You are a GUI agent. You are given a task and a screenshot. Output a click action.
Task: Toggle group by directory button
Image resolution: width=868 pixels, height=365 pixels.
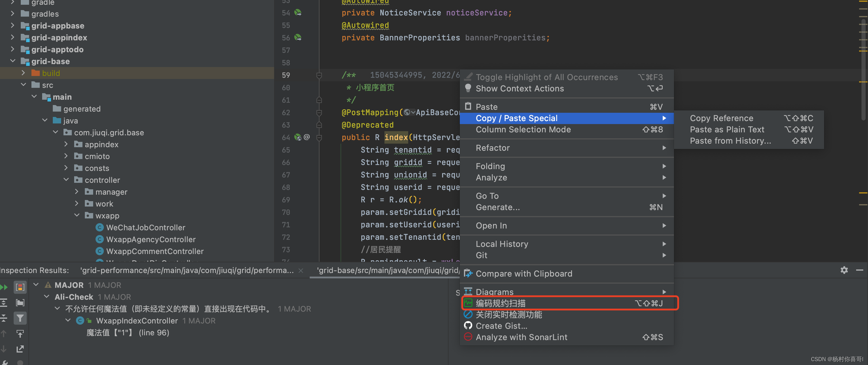click(20, 303)
